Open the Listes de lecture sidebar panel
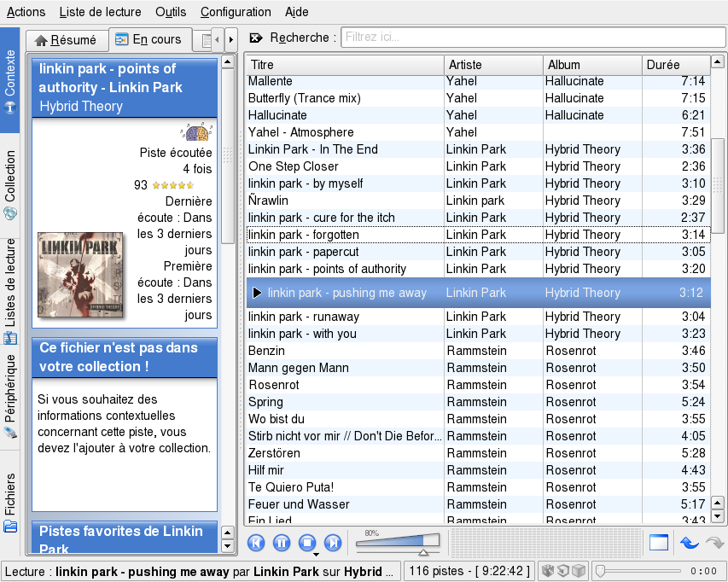 point(9,291)
